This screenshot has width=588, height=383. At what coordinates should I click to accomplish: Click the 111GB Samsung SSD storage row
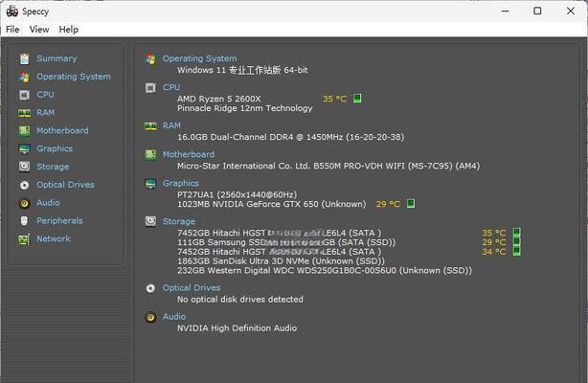pyautogui.click(x=286, y=242)
